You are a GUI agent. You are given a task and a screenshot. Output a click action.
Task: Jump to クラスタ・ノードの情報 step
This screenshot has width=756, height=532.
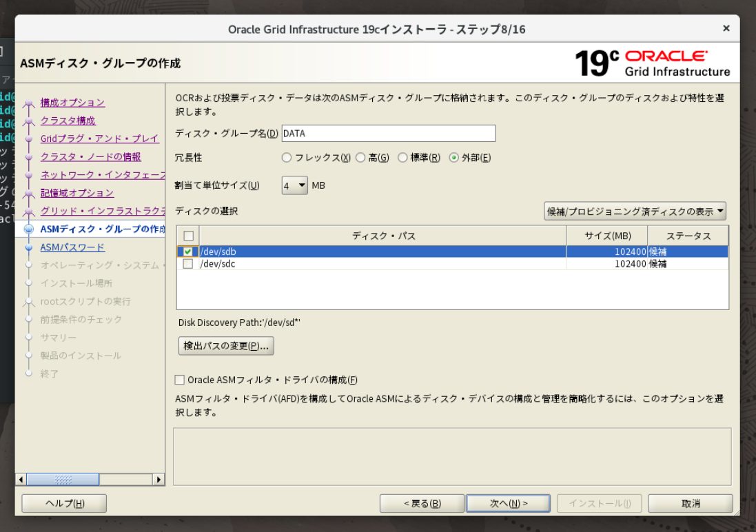pyautogui.click(x=91, y=156)
